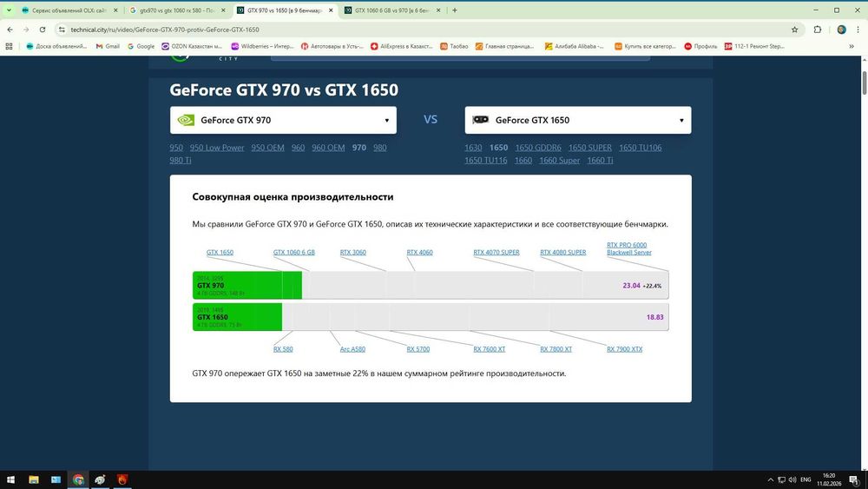
Task: Choose the 960 OEM model link
Action: coord(328,148)
